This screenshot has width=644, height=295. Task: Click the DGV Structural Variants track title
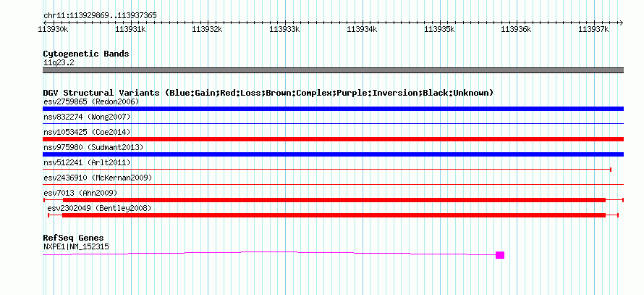coord(268,93)
